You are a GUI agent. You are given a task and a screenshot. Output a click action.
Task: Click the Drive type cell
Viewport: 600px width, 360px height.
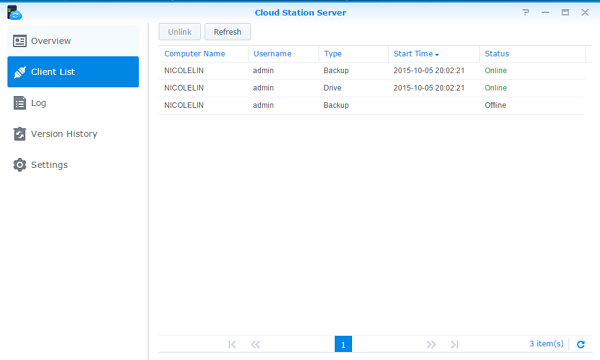(332, 88)
